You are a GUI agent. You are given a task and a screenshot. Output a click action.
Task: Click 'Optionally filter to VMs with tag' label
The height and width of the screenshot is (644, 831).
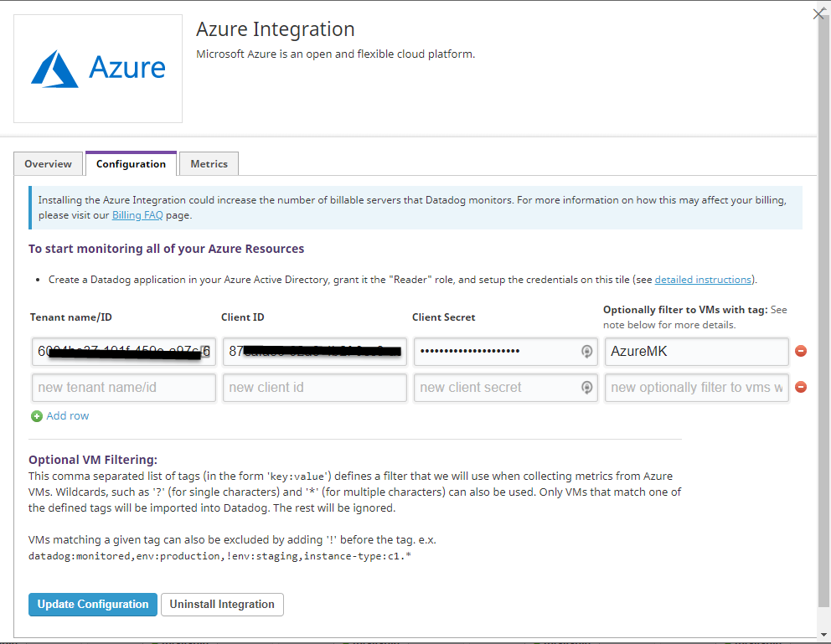685,310
